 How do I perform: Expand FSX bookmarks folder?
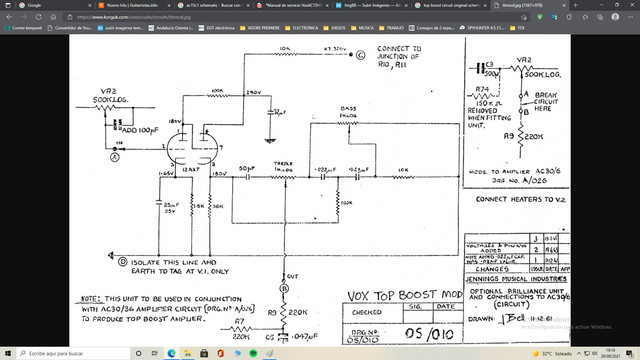coord(517,28)
